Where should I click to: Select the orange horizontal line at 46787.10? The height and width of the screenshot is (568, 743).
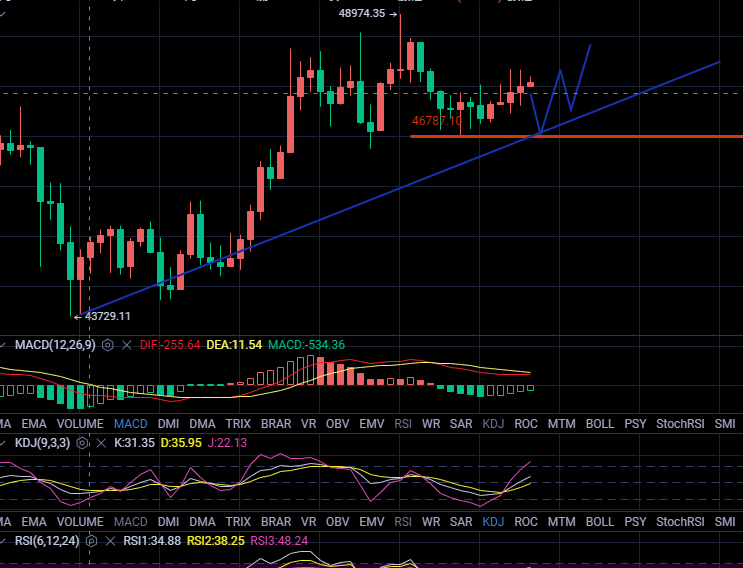[576, 136]
